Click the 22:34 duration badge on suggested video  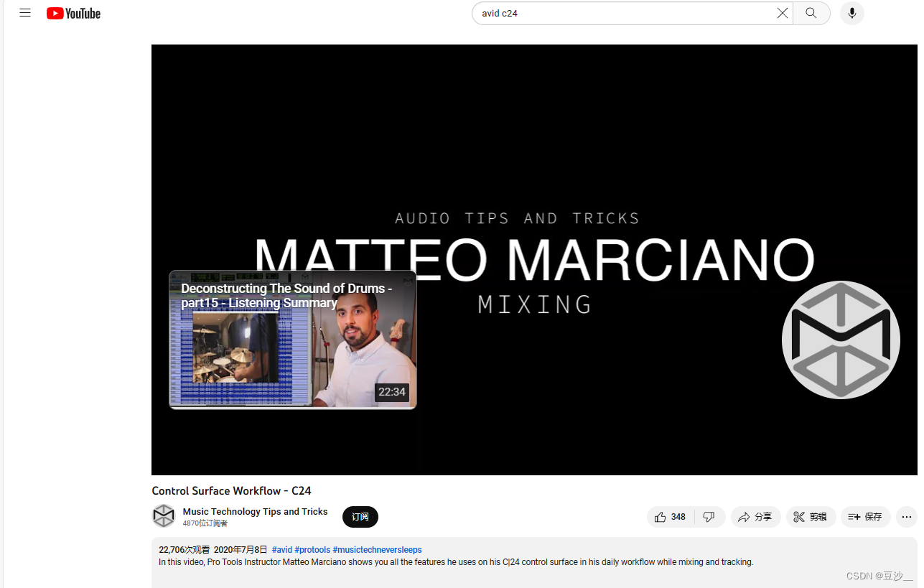(x=392, y=392)
